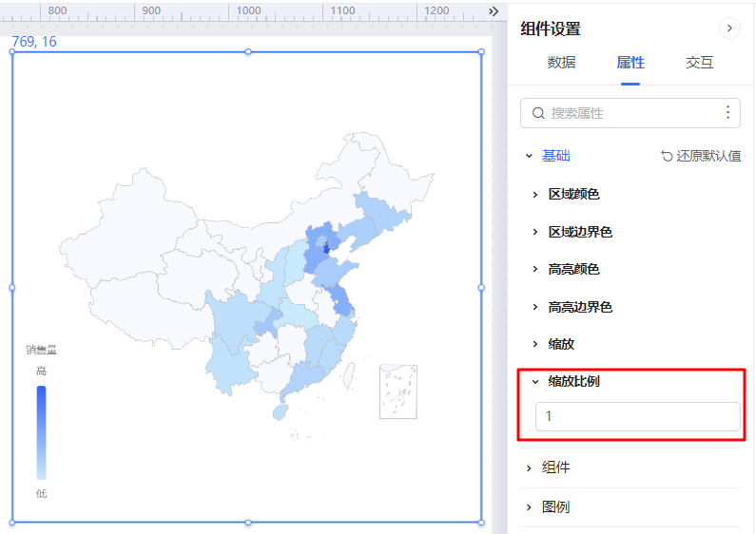This screenshot has height=534, width=756.
Task: Click the right-middle selection handle of the map
Action: click(x=481, y=287)
